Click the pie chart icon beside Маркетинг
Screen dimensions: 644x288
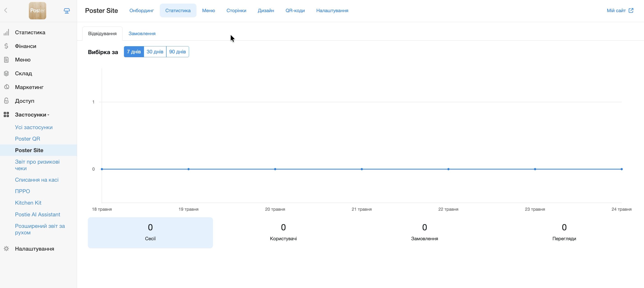[6, 87]
